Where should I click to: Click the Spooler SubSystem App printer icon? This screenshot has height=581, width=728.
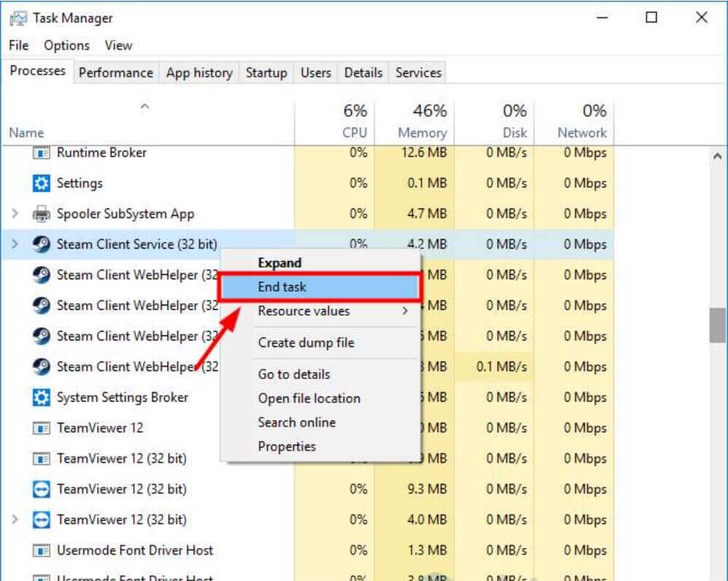coord(42,214)
